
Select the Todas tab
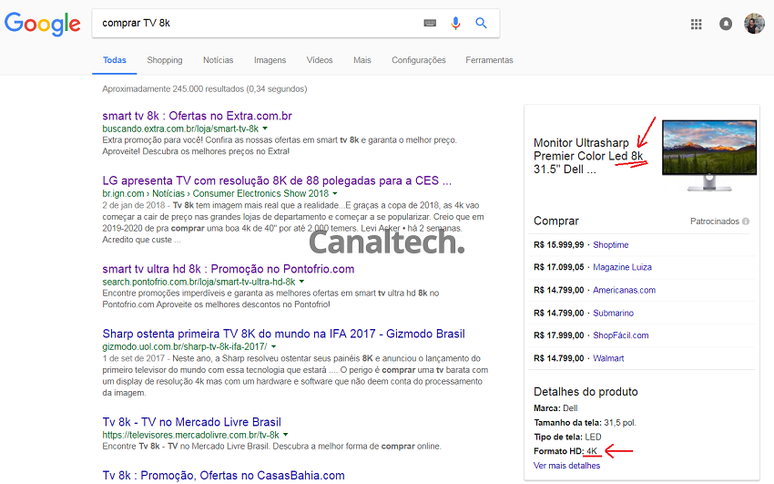(x=115, y=60)
